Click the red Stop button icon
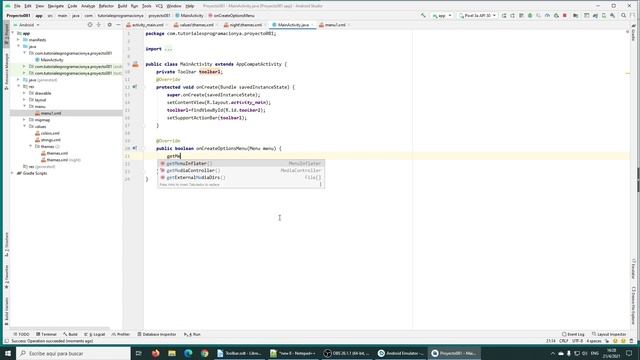The image size is (640, 360). tap(565, 16)
